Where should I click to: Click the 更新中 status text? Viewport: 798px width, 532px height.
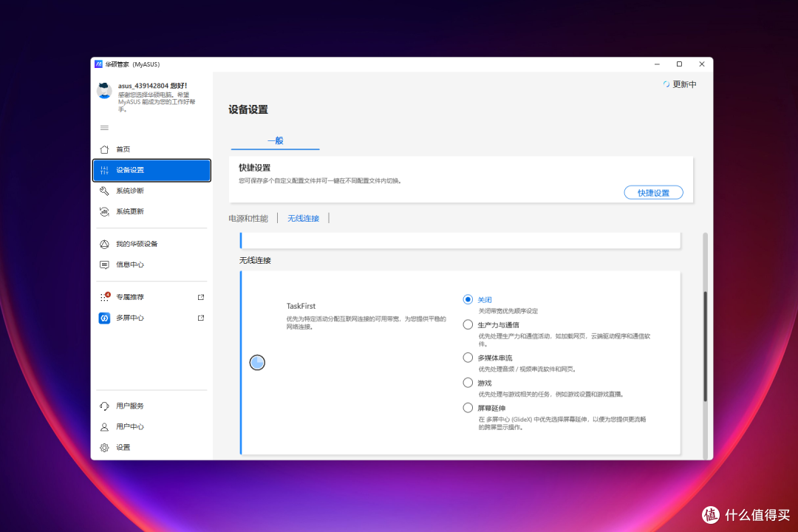(x=684, y=84)
